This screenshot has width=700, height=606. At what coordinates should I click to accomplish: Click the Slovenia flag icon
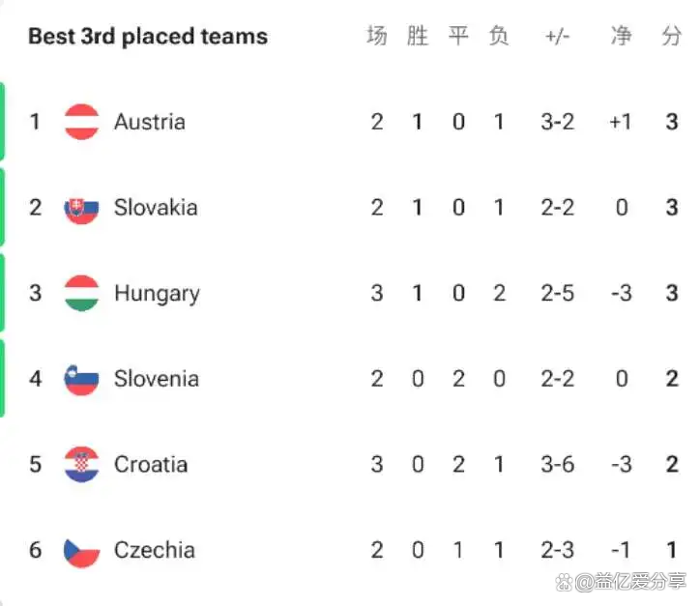pos(81,380)
